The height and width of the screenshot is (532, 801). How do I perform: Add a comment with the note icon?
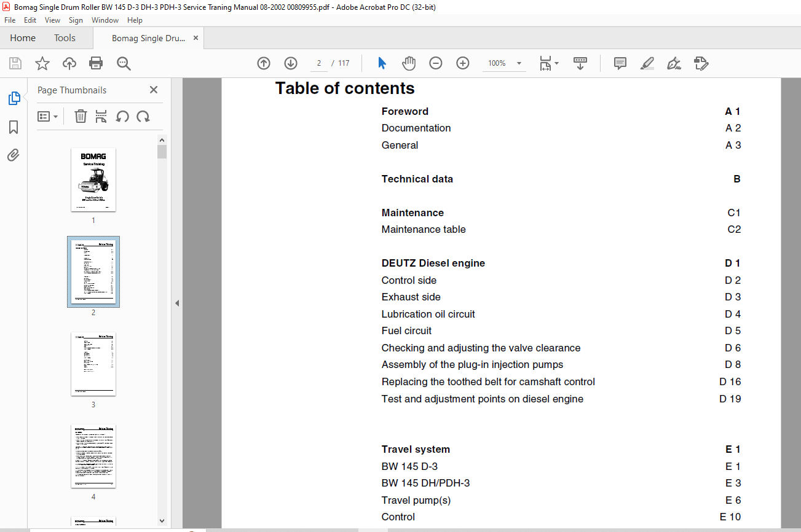620,63
